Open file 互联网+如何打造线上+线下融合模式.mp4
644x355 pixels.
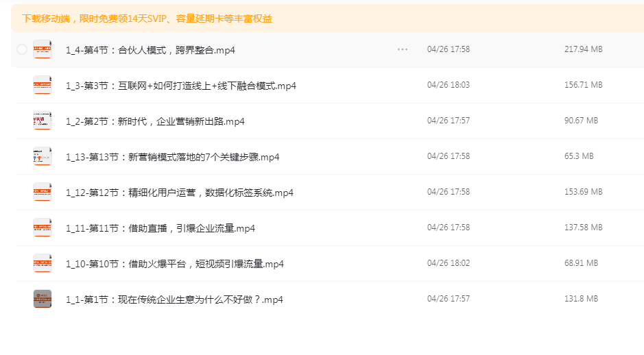click(x=181, y=86)
